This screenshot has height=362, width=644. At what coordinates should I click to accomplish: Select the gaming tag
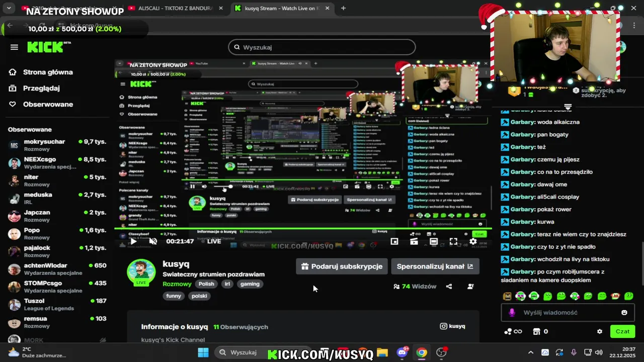(250, 284)
